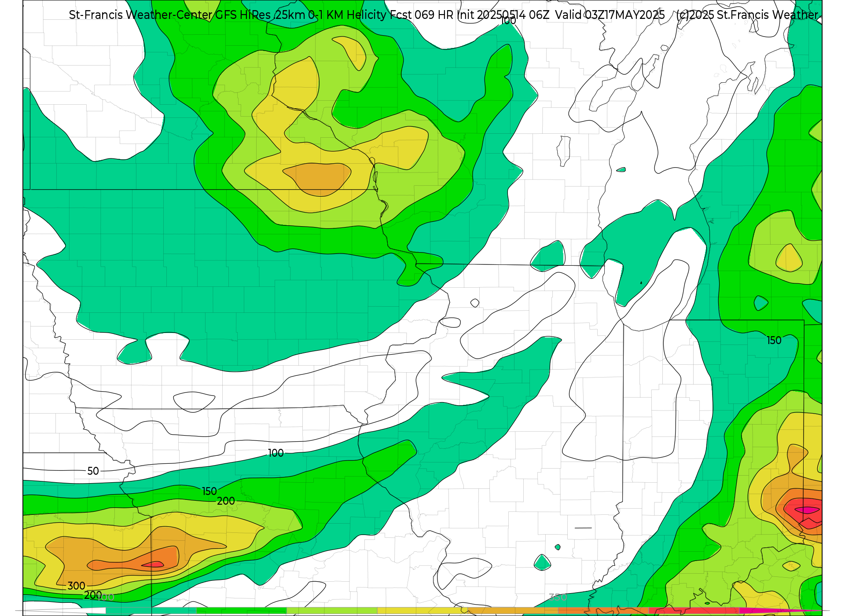Click the '150' label next to '200'

pos(209,491)
